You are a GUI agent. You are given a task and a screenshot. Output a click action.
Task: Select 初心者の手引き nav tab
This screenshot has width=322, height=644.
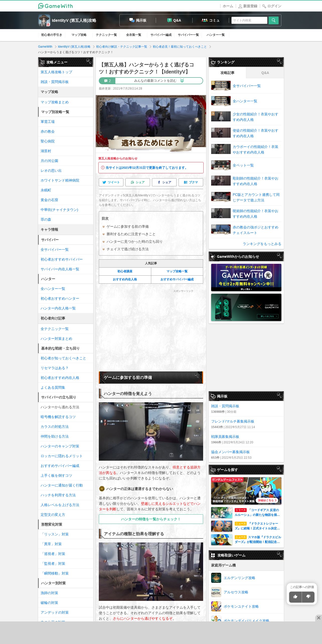click(52, 35)
